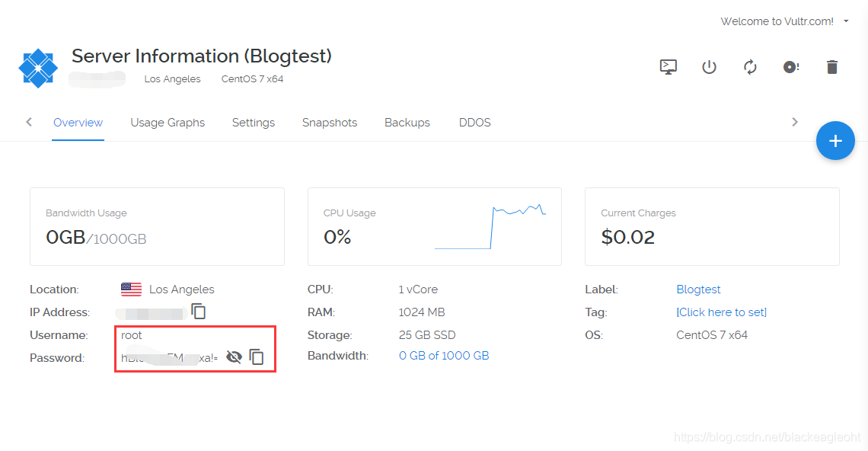Click the power stop server icon
The height and width of the screenshot is (451, 868).
click(709, 67)
